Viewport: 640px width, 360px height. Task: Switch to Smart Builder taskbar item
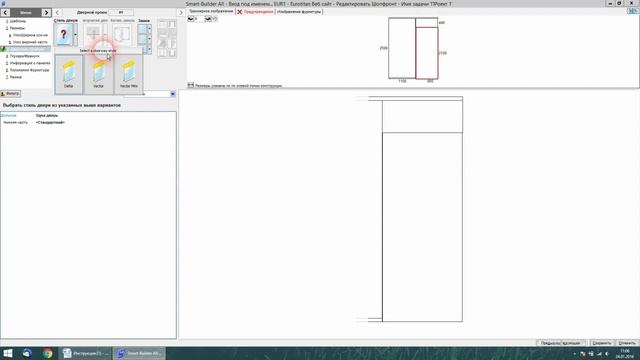140,353
